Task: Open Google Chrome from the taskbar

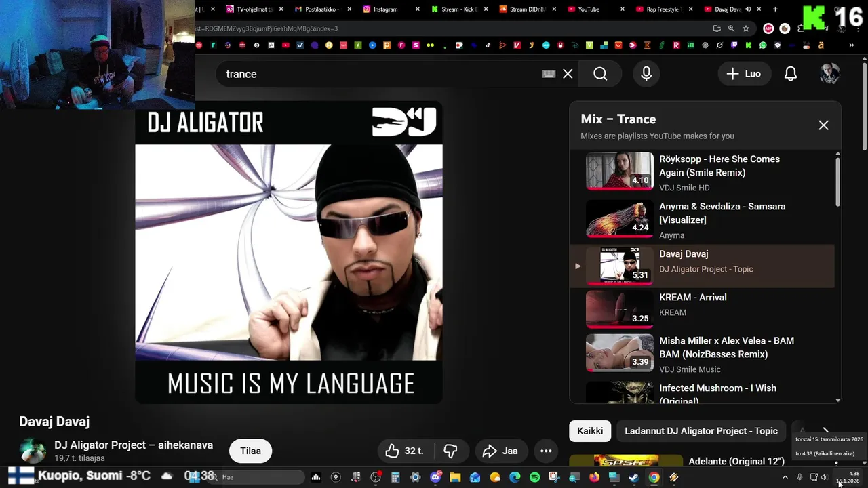Action: pos(654,477)
